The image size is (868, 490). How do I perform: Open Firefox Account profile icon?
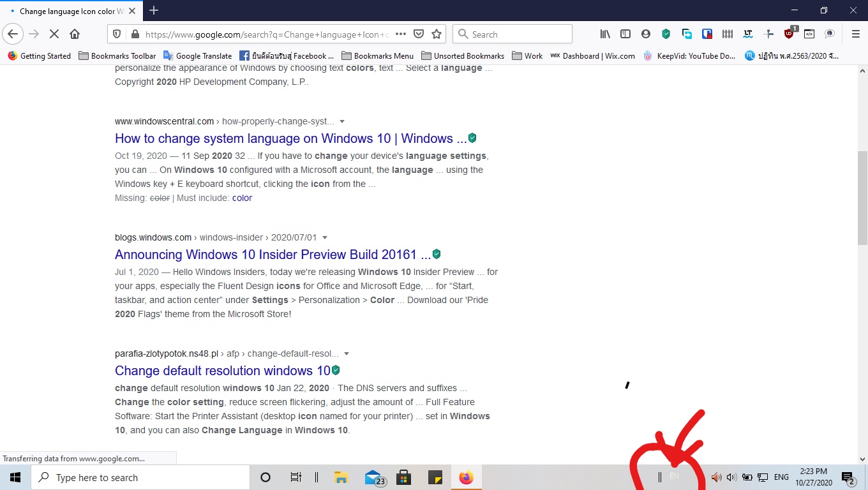pos(646,34)
